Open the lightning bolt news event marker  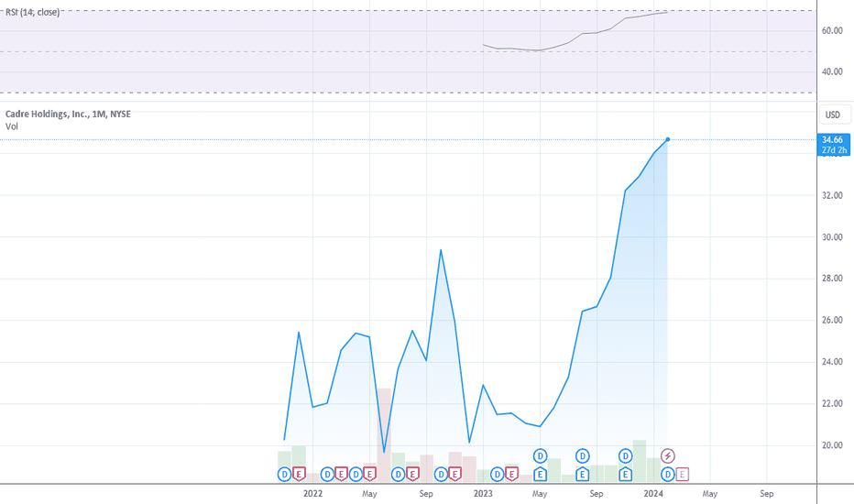click(x=668, y=455)
